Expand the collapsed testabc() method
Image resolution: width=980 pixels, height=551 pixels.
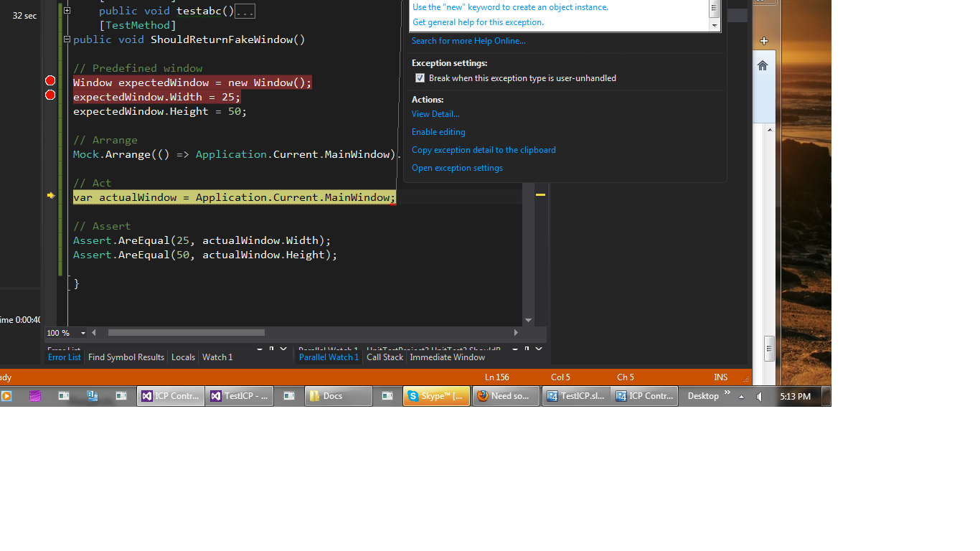(67, 11)
